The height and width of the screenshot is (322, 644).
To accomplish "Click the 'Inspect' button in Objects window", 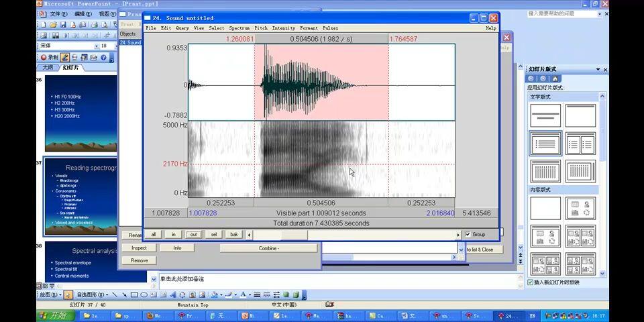I will [x=139, y=248].
